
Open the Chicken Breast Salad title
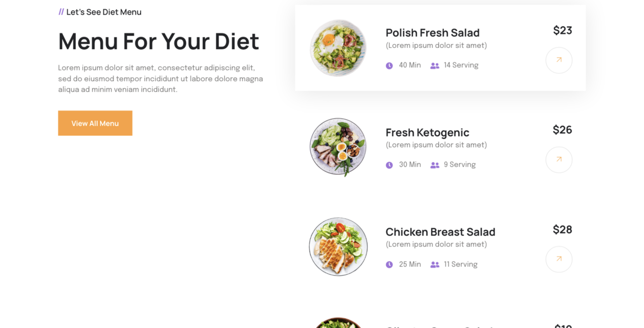click(x=440, y=232)
